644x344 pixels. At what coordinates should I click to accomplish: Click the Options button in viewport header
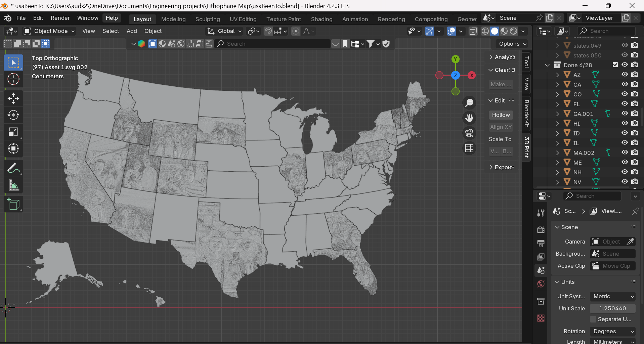[x=512, y=44]
